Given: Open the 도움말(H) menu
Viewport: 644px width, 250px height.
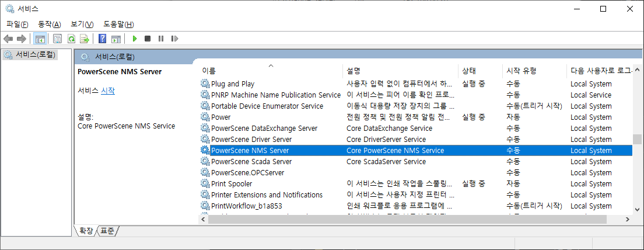Looking at the screenshot, I should coord(118,25).
